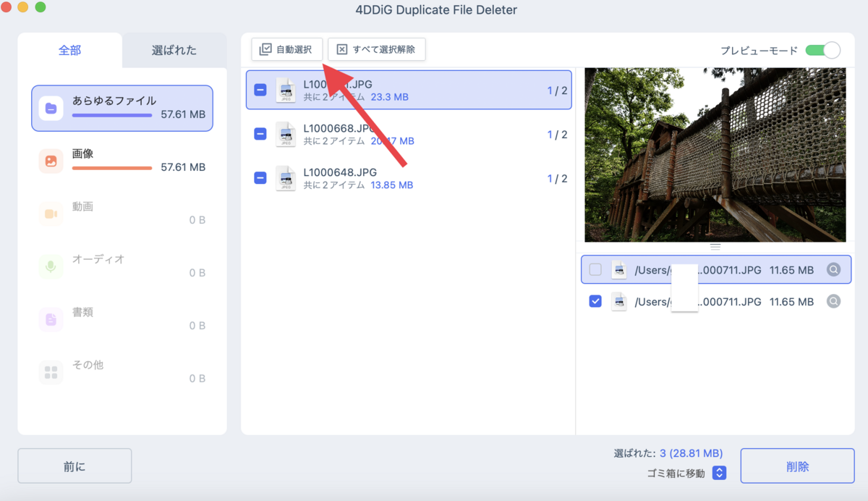This screenshot has width=868, height=501.
Task: Click JPG file icon of L1000668.JPG
Action: coord(286,134)
